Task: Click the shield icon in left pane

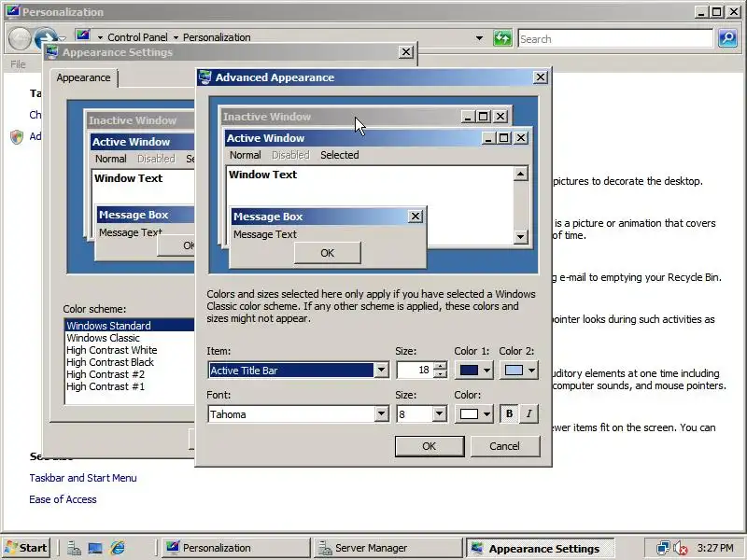Action: [x=17, y=137]
